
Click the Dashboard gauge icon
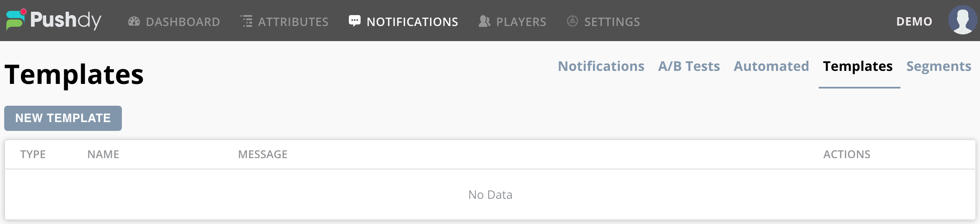[134, 21]
